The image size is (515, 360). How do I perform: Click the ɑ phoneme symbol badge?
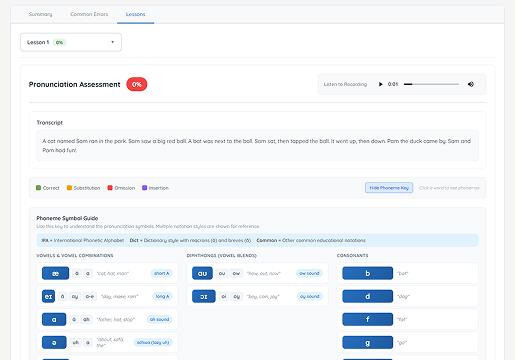click(x=54, y=319)
